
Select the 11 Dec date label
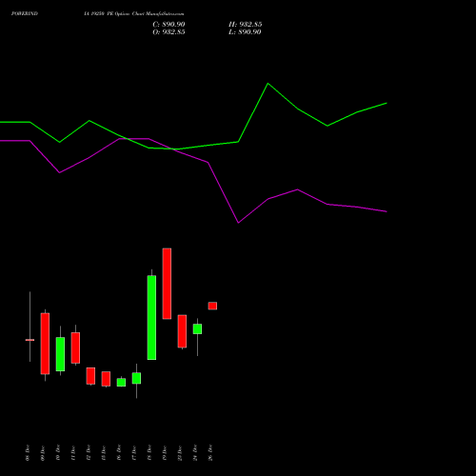[x=73, y=453]
